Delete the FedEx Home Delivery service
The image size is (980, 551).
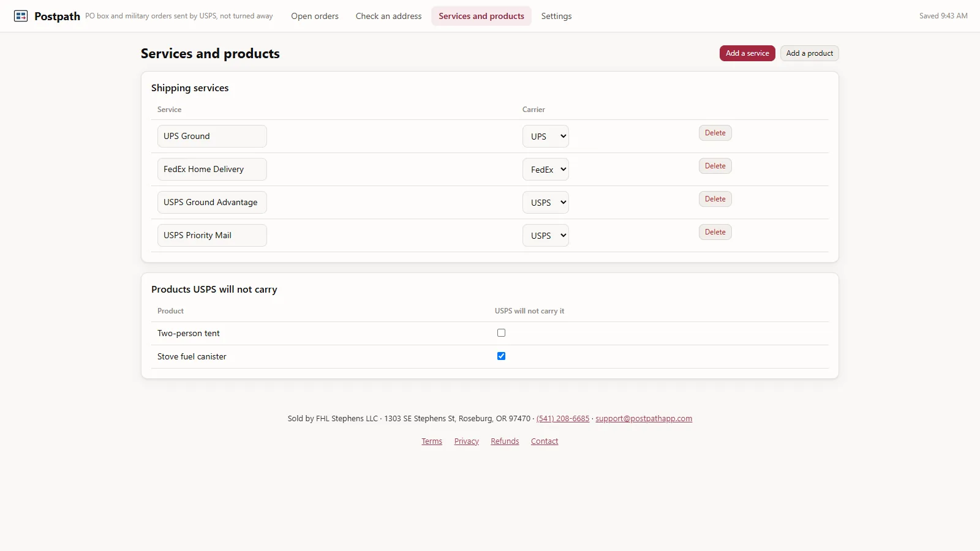pyautogui.click(x=715, y=166)
